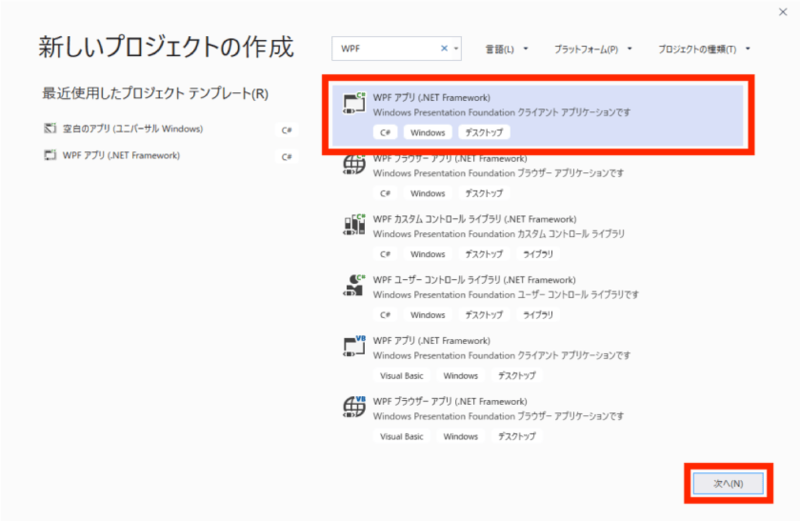800x521 pixels.
Task: Clear the WPF search text with X
Action: (444, 48)
